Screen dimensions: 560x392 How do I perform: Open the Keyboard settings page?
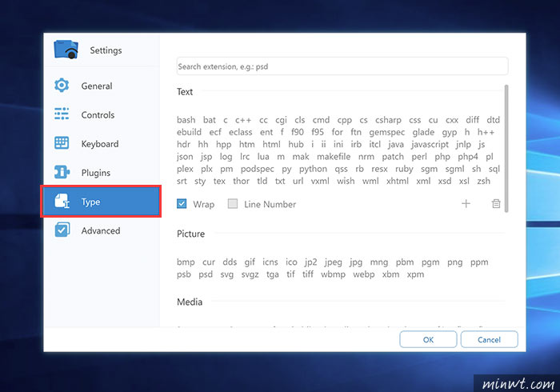(x=101, y=143)
